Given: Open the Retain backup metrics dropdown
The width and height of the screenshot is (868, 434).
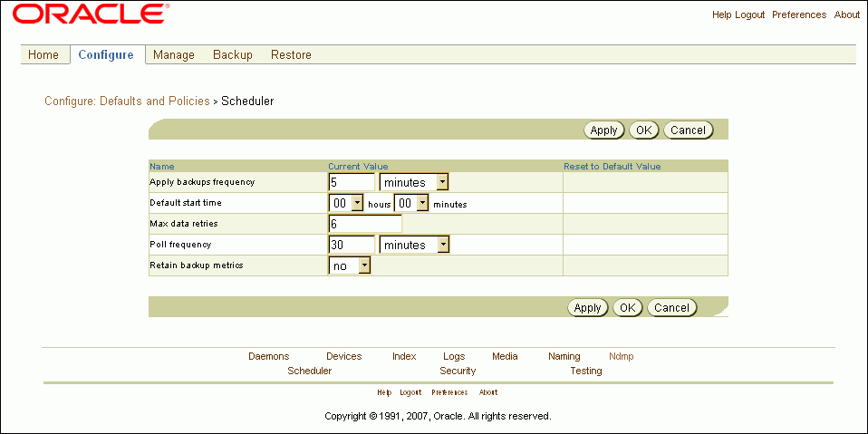Looking at the screenshot, I should click(350, 265).
